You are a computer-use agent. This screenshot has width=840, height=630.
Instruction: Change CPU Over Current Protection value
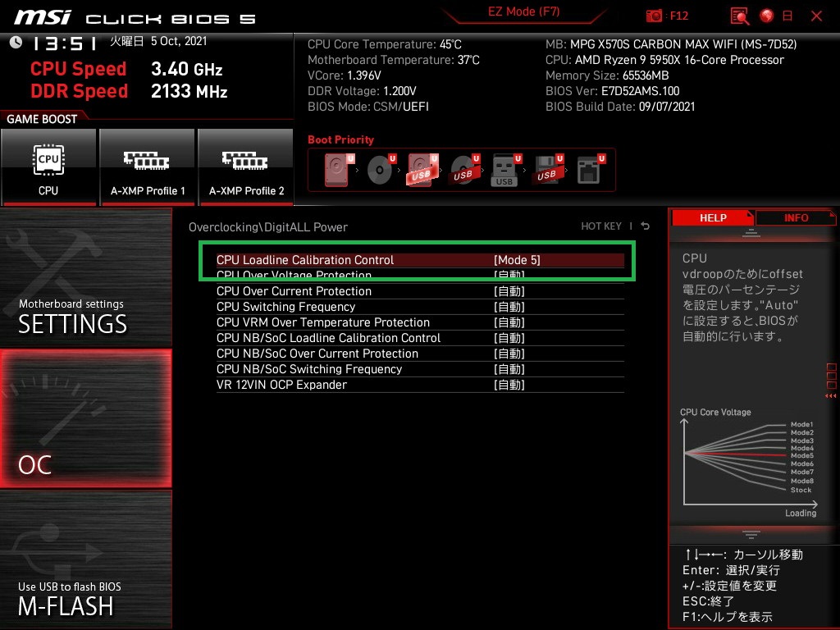click(509, 291)
